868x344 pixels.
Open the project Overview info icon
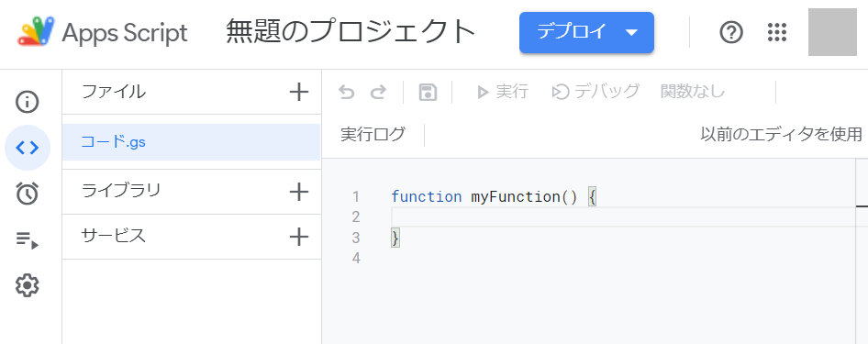28,103
